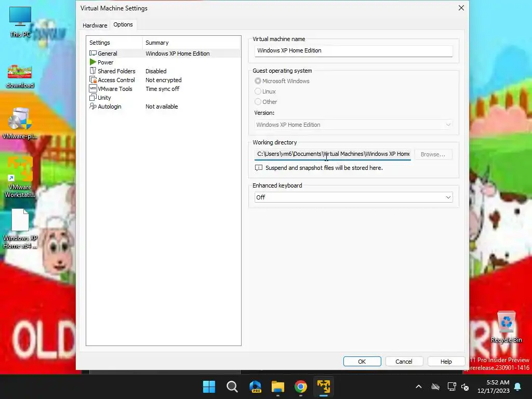Open the Recycle Bin desktop icon
The image size is (532, 399).
[506, 327]
